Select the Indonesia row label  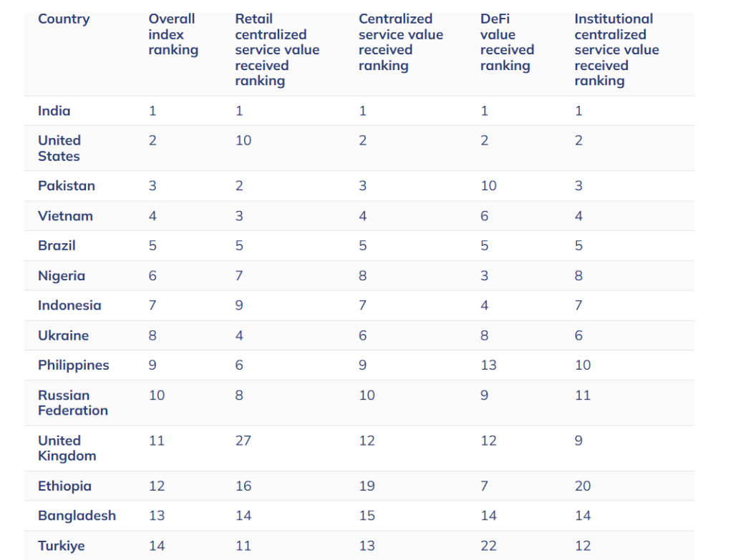(69, 305)
